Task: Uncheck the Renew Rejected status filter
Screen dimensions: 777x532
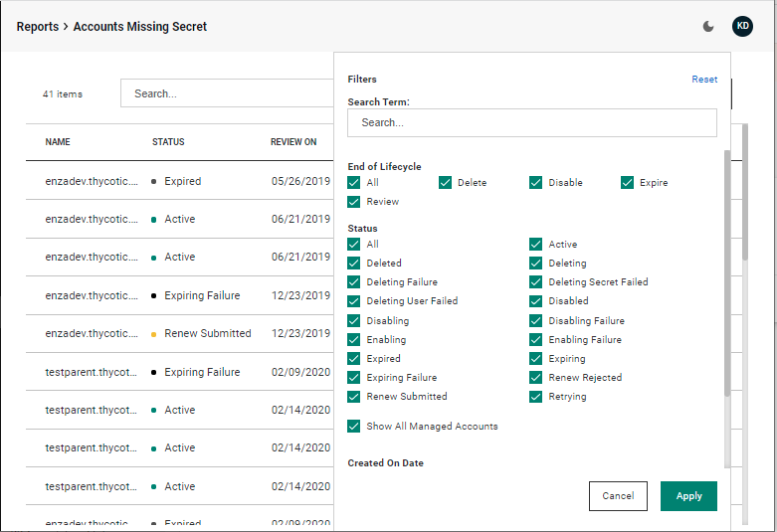Action: click(536, 378)
